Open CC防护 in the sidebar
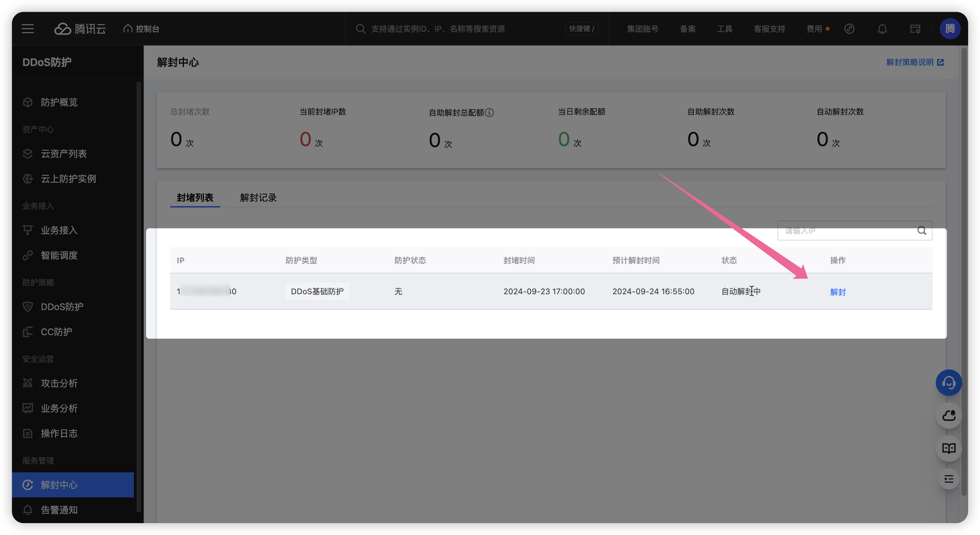Image resolution: width=980 pixels, height=535 pixels. click(x=73, y=332)
